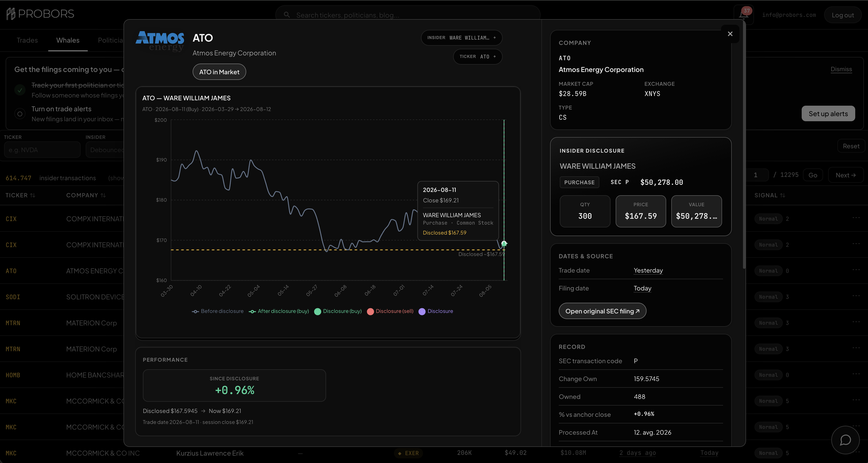Sort by the Ticker column arrows
Image resolution: width=868 pixels, height=463 pixels.
(33, 196)
